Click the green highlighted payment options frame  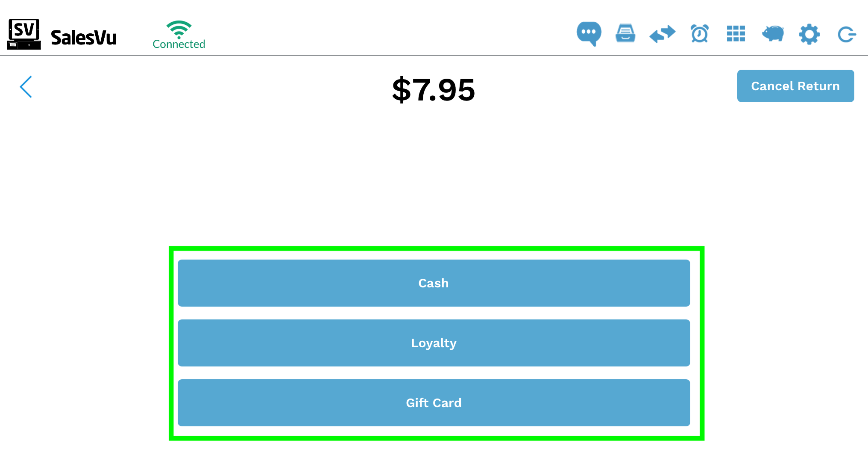tap(437, 343)
